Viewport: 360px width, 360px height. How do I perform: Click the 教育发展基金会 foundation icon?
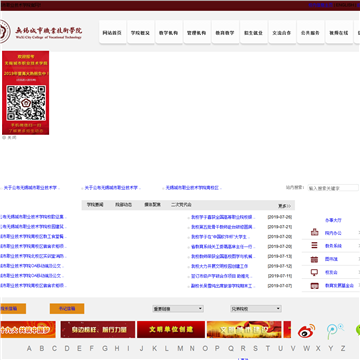(x=314, y=286)
